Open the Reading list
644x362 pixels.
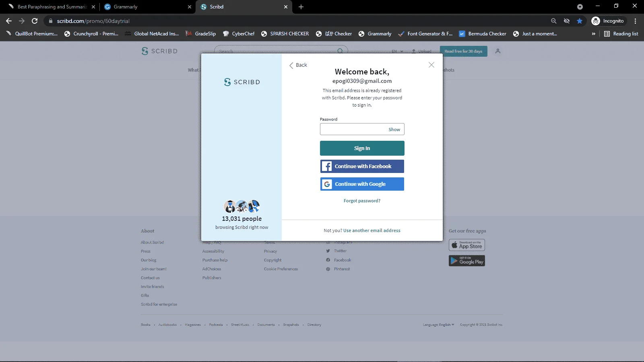coord(621,34)
